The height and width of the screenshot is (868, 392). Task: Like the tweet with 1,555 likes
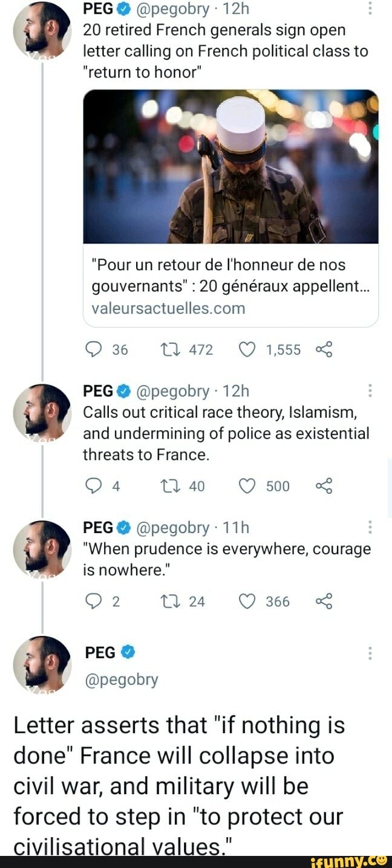[246, 349]
